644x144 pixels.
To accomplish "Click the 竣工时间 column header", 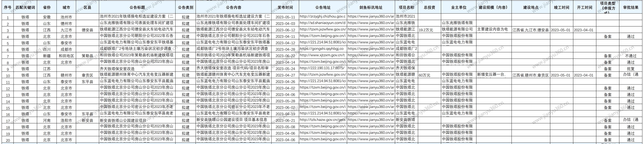I will [x=562, y=7].
